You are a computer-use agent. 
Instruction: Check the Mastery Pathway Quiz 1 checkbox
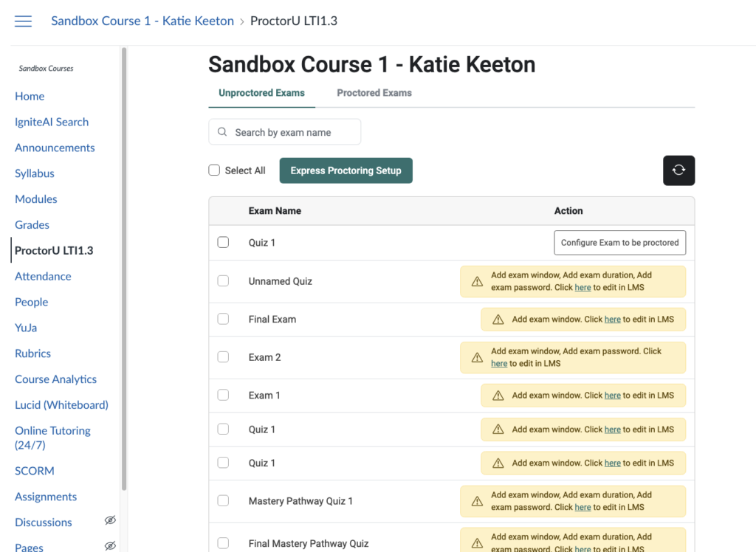223,500
